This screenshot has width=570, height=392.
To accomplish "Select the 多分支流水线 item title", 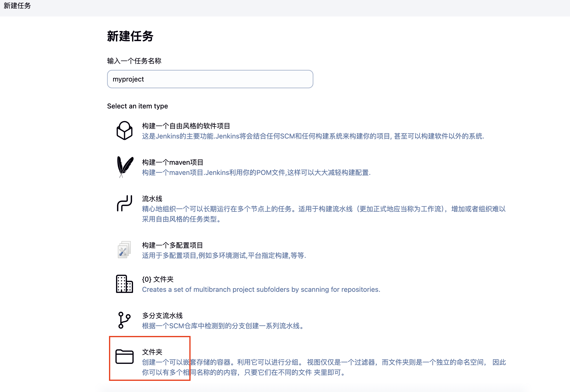I will click(162, 316).
